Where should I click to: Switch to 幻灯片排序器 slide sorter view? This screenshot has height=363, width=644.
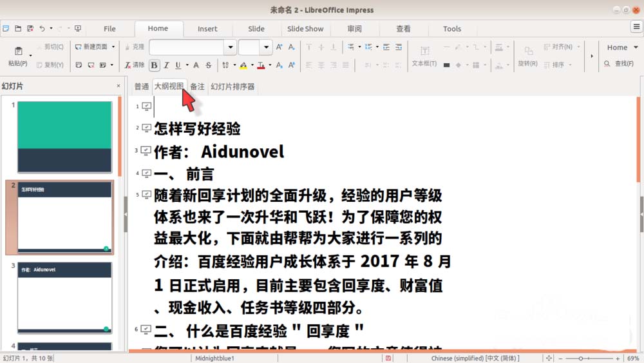(x=232, y=87)
